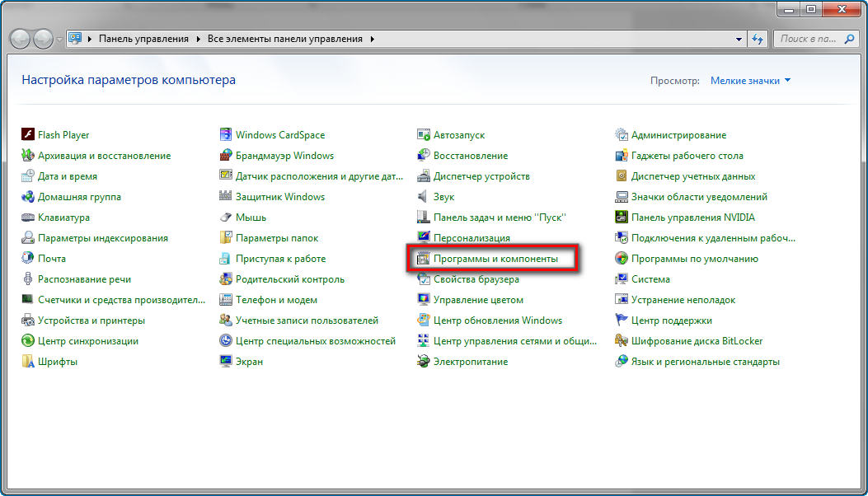The height and width of the screenshot is (496, 868).
Task: Open the Защитник Windows icon
Action: (x=226, y=197)
